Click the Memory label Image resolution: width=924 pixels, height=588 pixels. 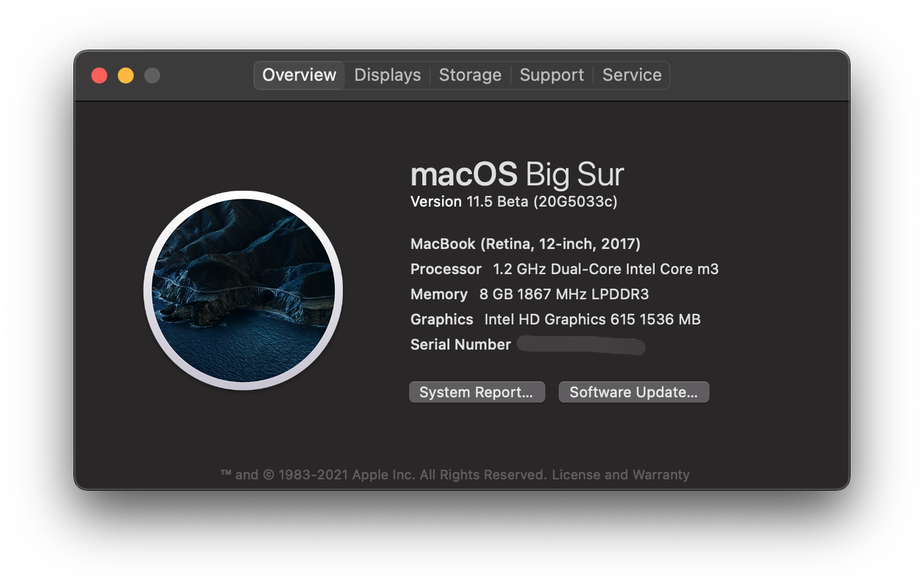click(439, 294)
